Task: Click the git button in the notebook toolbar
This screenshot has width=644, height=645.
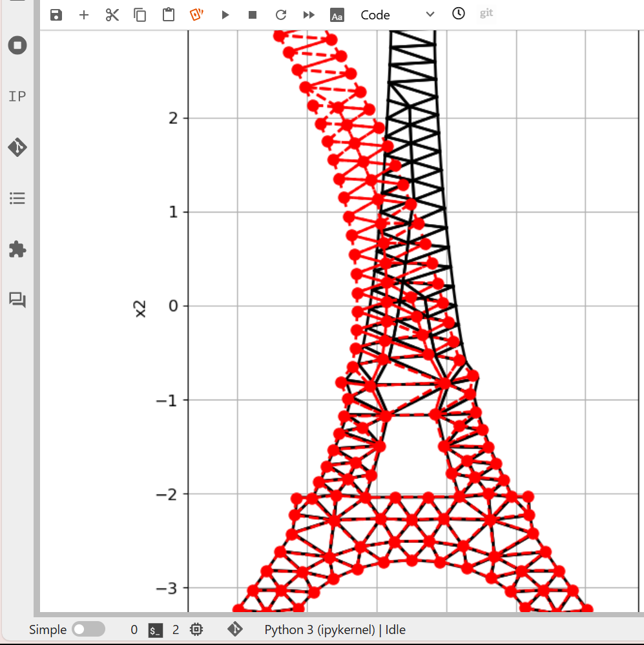Action: coord(486,13)
